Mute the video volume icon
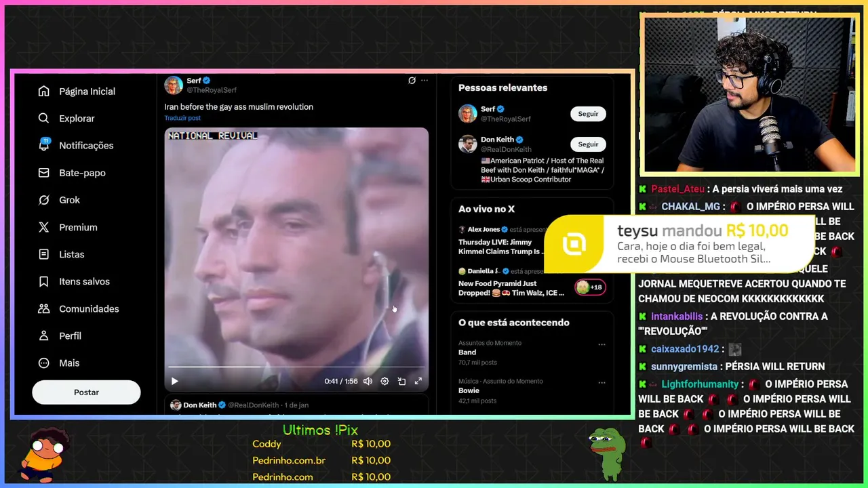 pyautogui.click(x=368, y=382)
